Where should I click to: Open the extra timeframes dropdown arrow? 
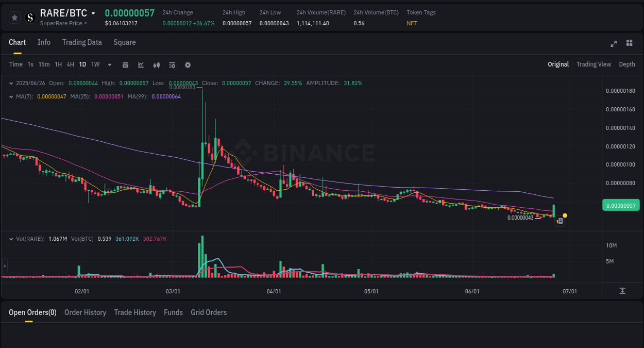click(x=109, y=64)
